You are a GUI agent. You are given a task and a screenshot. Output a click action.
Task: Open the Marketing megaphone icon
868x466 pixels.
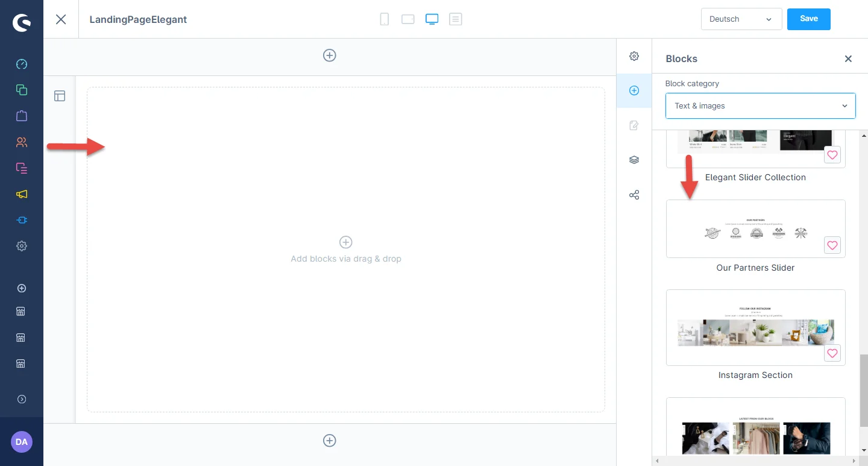coord(22,194)
